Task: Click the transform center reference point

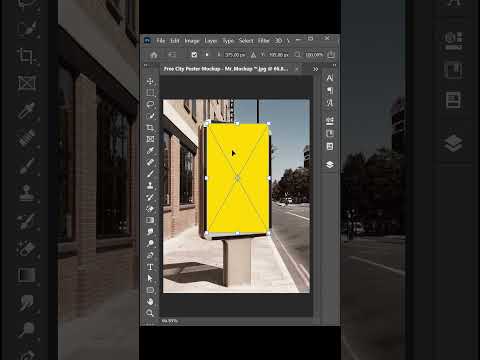Action: (238, 178)
